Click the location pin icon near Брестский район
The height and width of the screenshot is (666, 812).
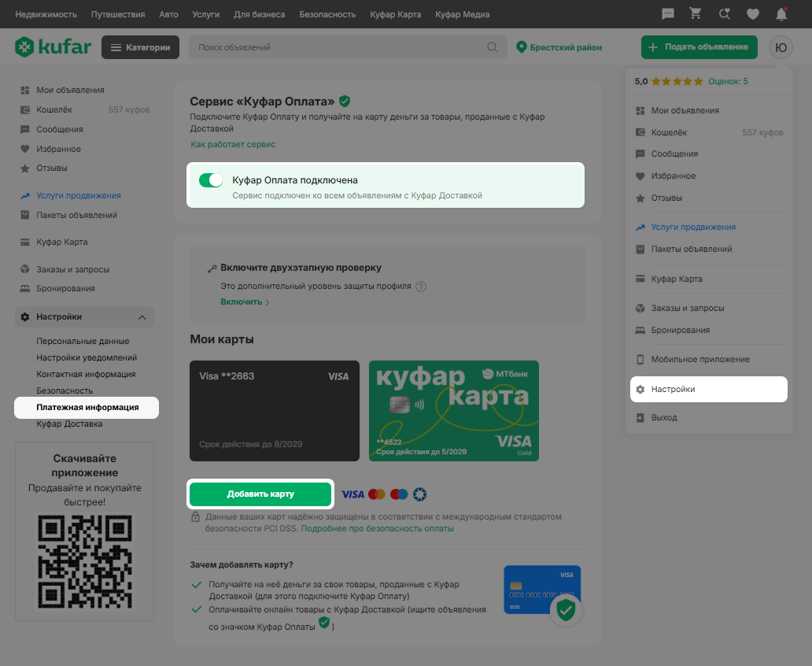[522, 47]
